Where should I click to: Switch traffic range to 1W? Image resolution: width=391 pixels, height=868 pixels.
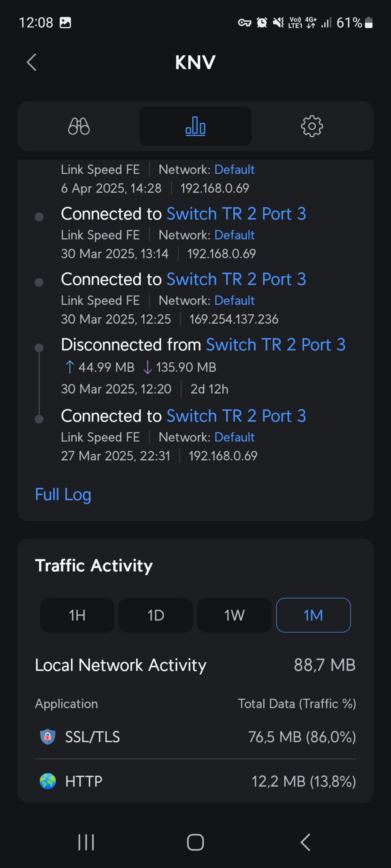click(234, 615)
